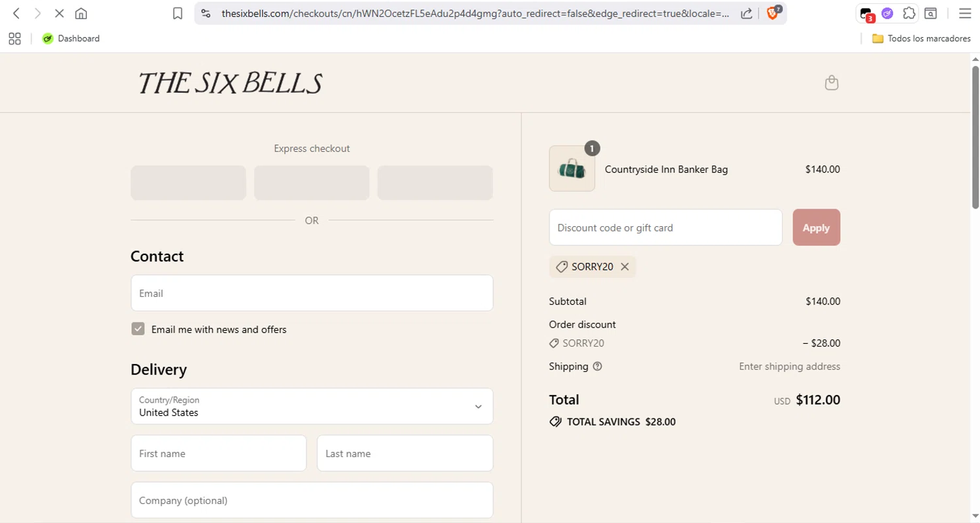Click the Enter shipping address text
Viewport: 980px width, 523px height.
point(789,366)
